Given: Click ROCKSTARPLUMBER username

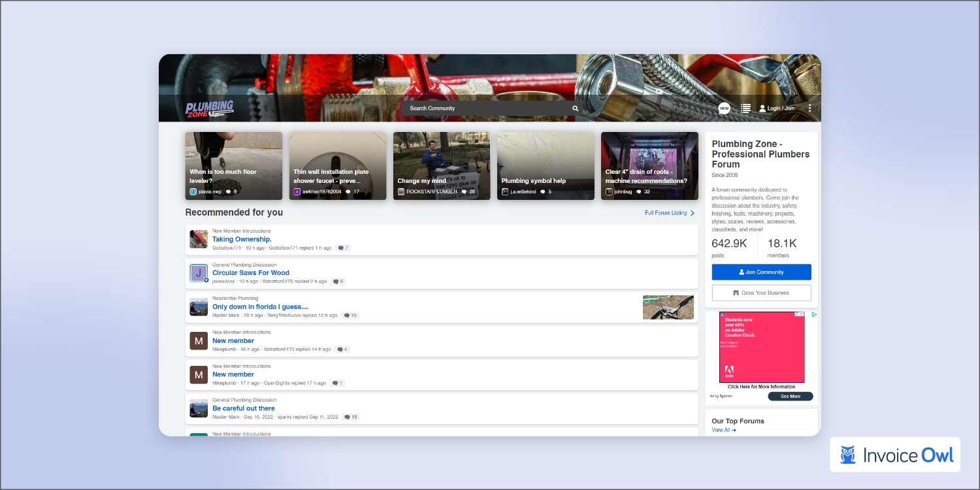Looking at the screenshot, I should tap(432, 192).
